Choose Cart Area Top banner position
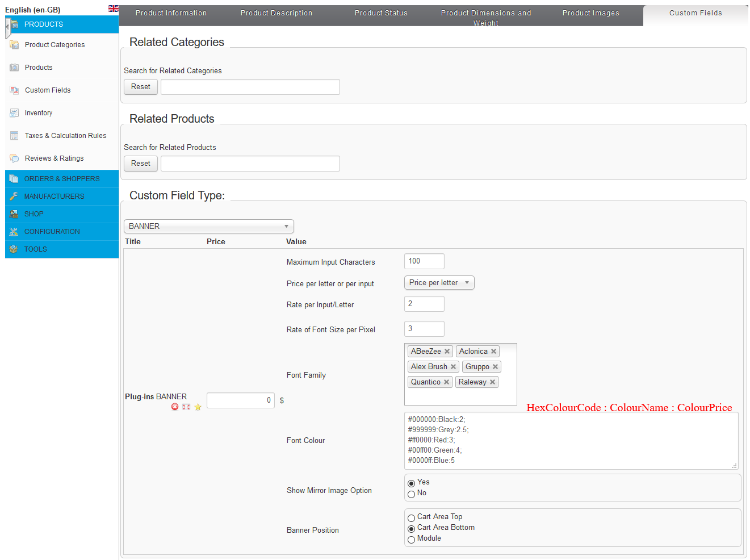The width and height of the screenshot is (750, 560). [411, 518]
